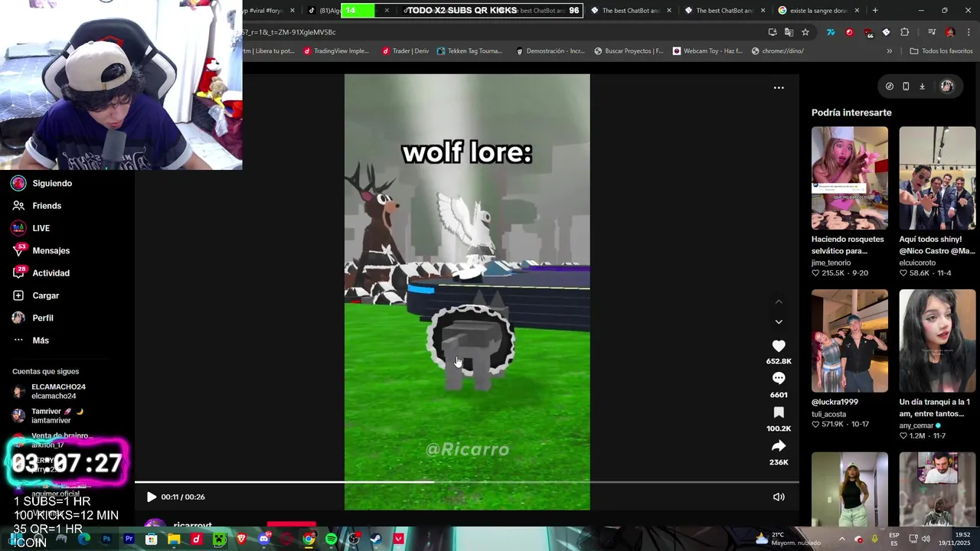980x551 pixels.
Task: Open Brave browser from the taskbar
Action: (x=242, y=540)
